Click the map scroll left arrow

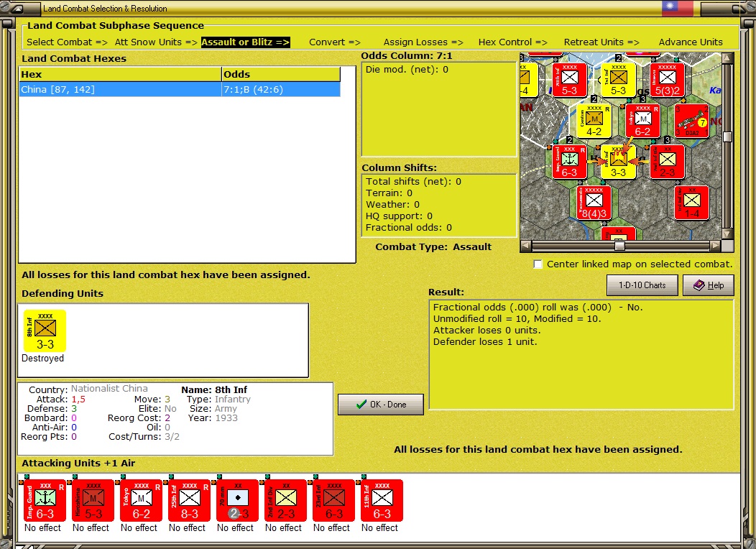point(526,246)
